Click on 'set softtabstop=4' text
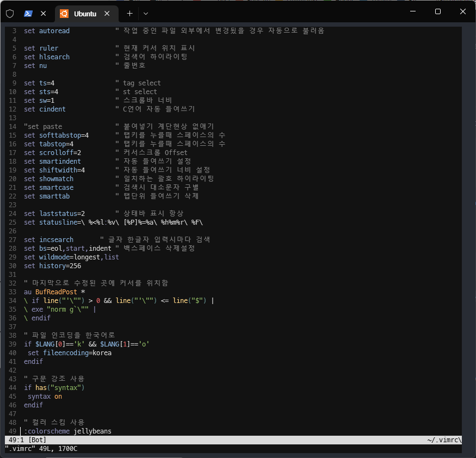 [57, 135]
